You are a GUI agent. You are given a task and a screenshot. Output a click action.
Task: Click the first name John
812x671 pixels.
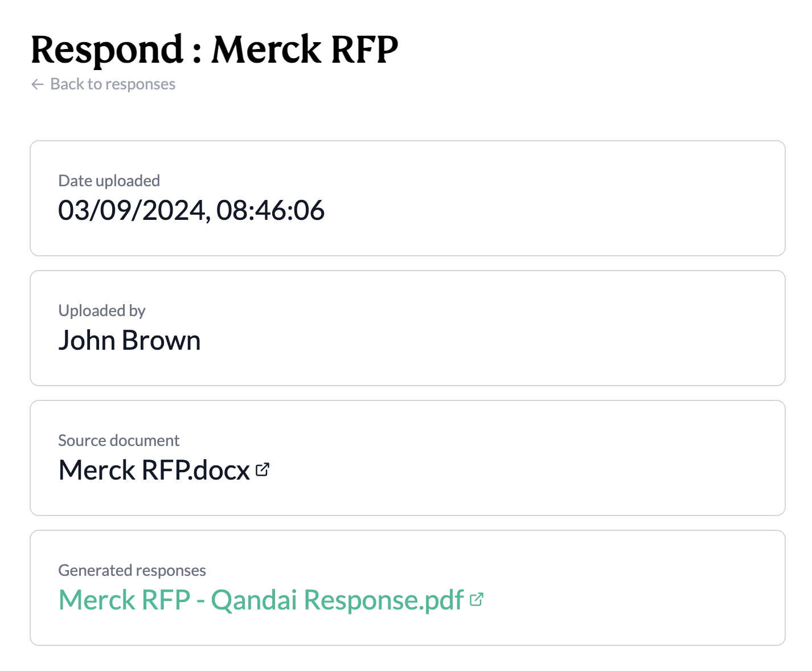87,341
